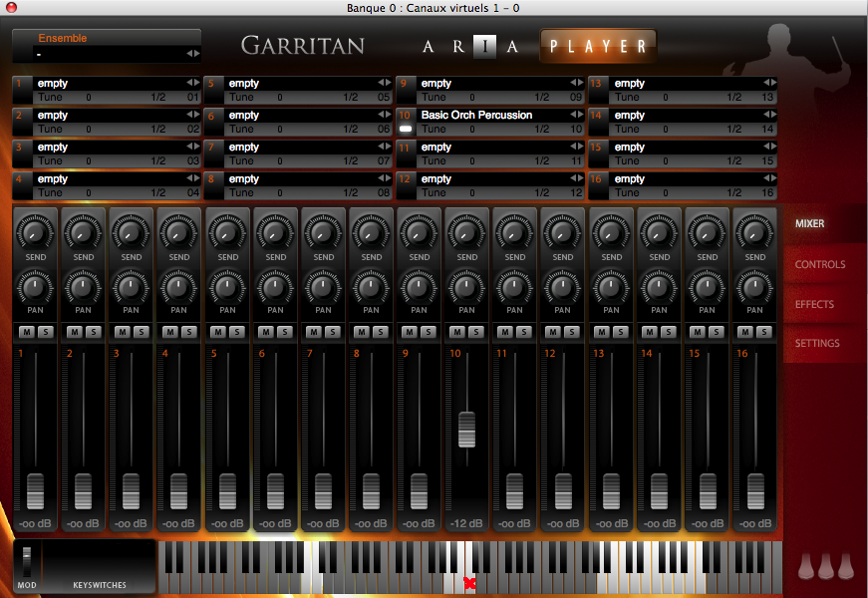Mute mixer channel 16
The width and height of the screenshot is (868, 598).
pos(745,332)
